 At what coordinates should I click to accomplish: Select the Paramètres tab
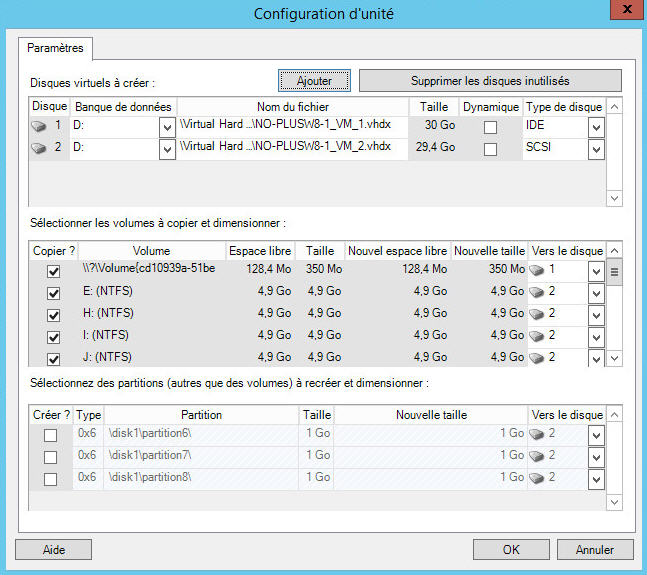[x=56, y=48]
